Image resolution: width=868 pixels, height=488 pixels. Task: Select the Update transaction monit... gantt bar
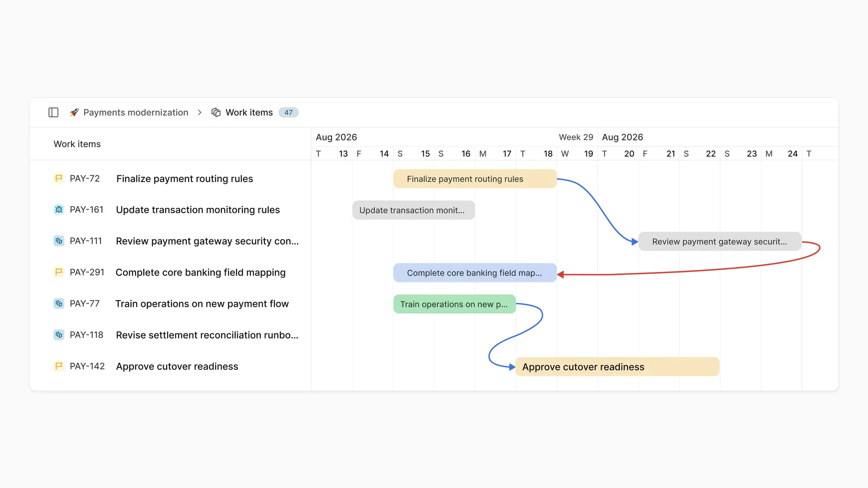(x=414, y=210)
